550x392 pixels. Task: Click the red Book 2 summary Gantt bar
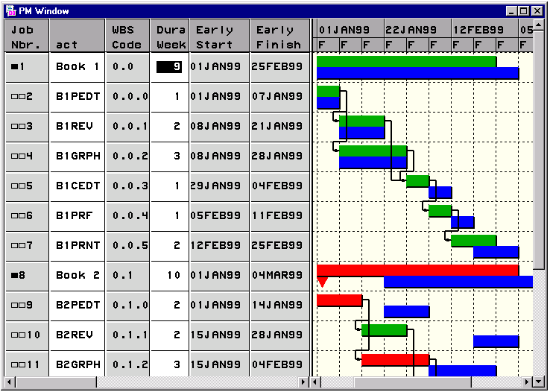tap(418, 271)
